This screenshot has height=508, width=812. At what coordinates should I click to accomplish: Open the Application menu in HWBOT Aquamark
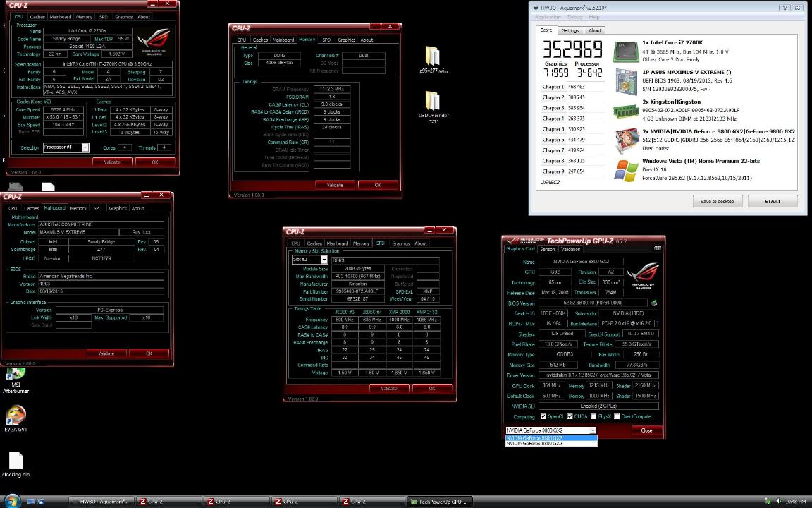[x=548, y=17]
